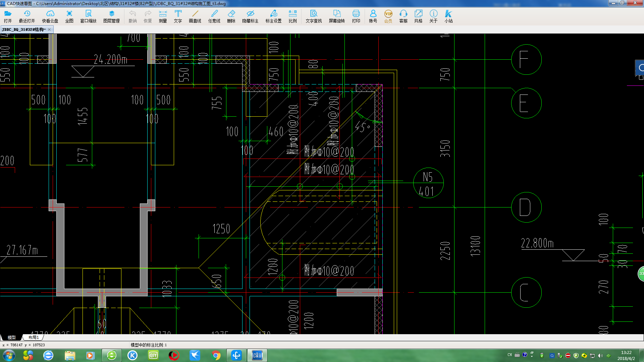
Task: Open the 关于 about dialog
Action: coord(433,16)
